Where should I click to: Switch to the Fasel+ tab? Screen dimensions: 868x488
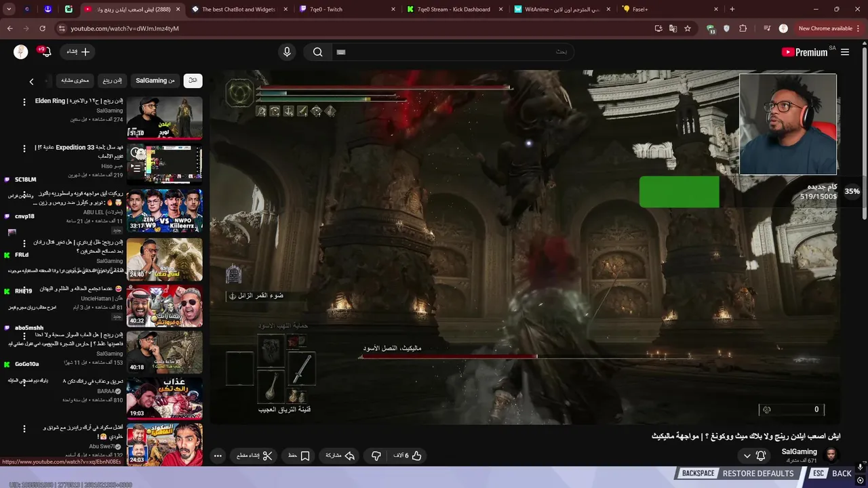click(670, 9)
